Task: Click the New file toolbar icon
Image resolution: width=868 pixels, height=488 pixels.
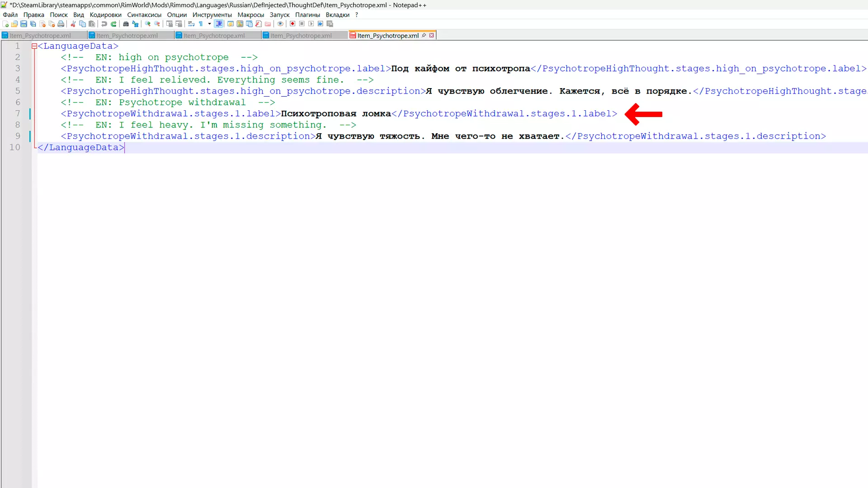Action: 5,24
